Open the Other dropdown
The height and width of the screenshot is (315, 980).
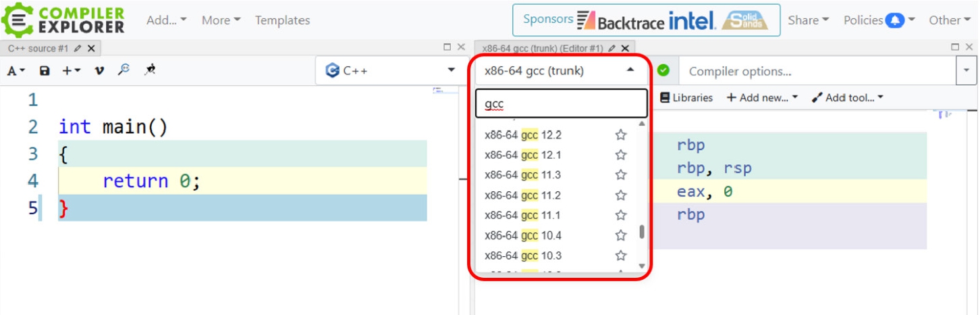click(949, 20)
